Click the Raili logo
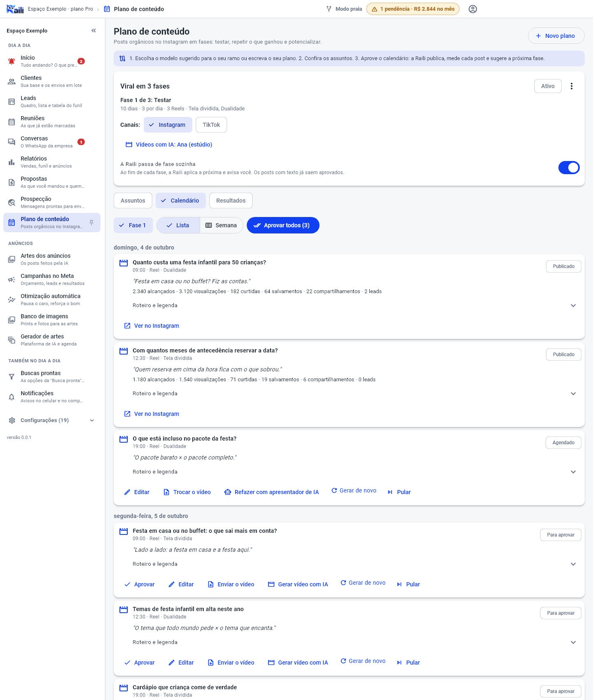Image resolution: width=593 pixels, height=700 pixels. (x=15, y=9)
